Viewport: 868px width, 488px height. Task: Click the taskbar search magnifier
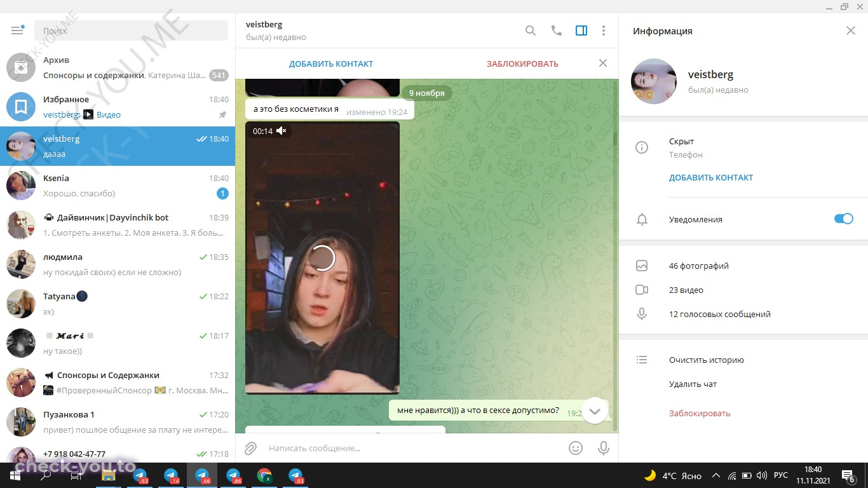click(46, 475)
